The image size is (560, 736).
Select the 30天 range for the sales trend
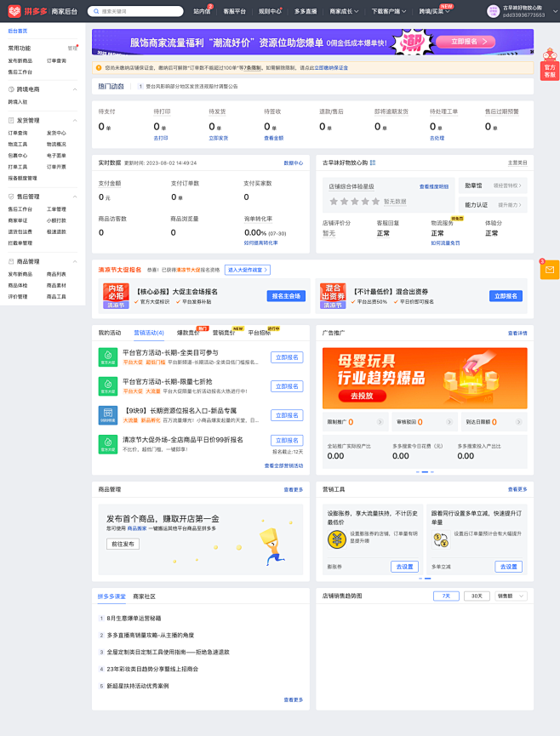tap(477, 596)
